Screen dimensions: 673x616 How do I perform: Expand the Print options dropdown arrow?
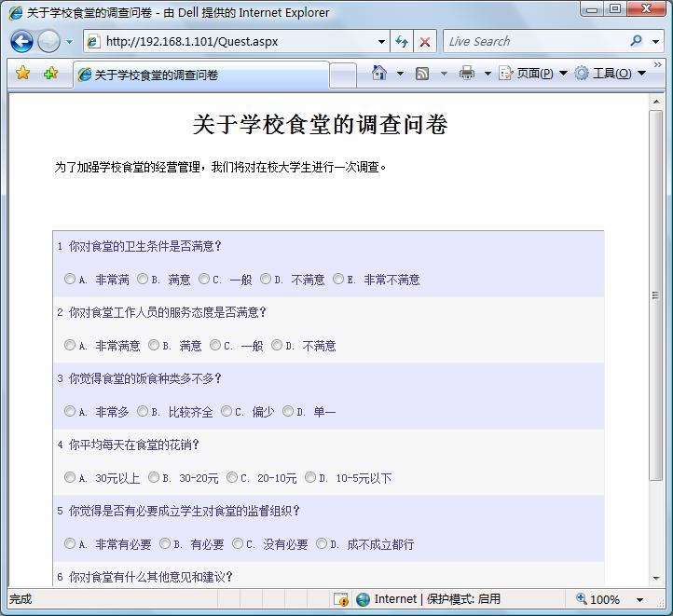coord(488,74)
